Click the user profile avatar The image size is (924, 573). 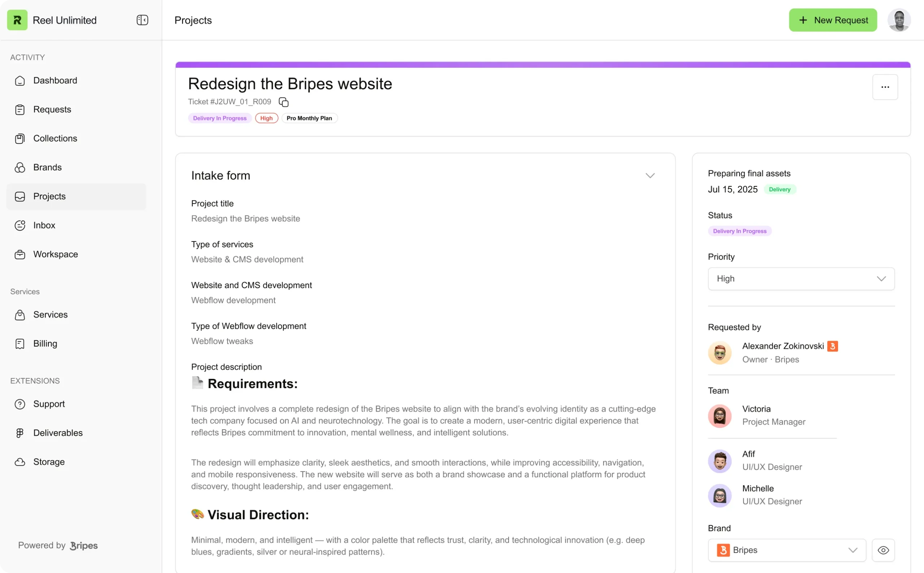click(x=899, y=20)
